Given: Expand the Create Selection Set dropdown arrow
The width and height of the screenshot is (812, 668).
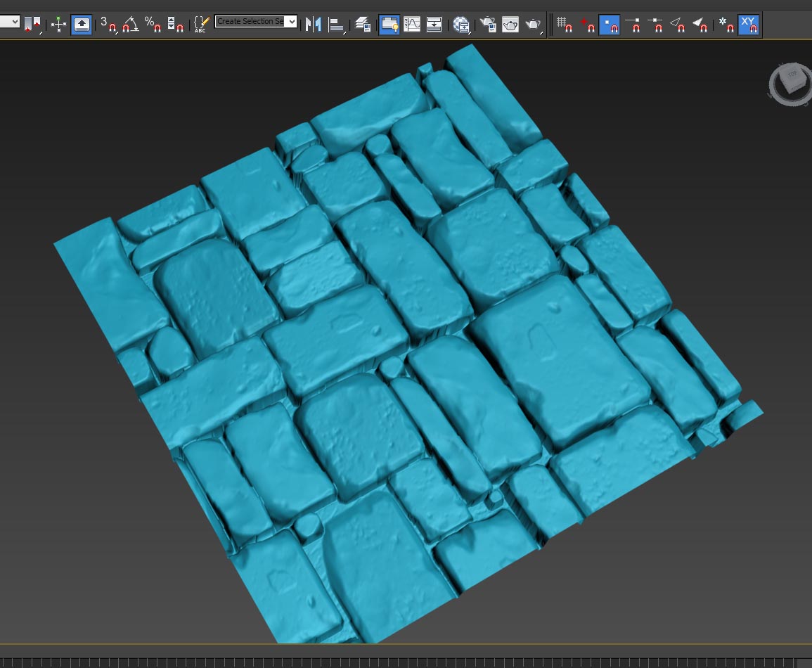Looking at the screenshot, I should tap(292, 21).
